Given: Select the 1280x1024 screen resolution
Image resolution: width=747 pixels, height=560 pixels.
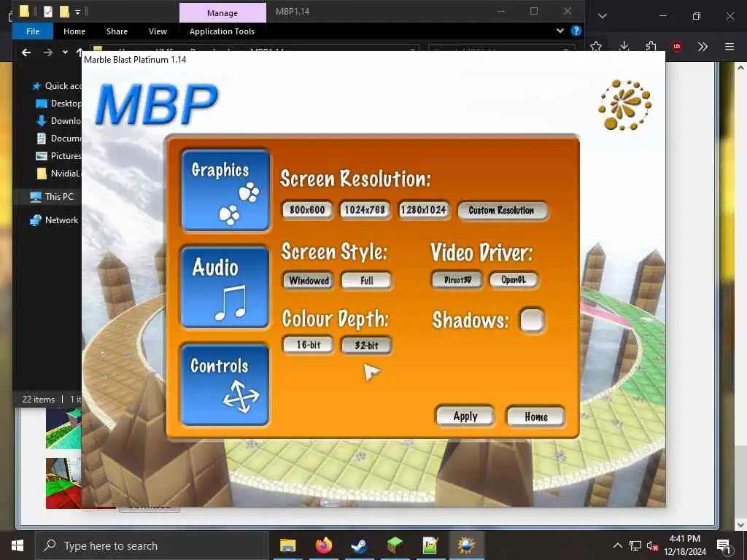Looking at the screenshot, I should pyautogui.click(x=424, y=210).
